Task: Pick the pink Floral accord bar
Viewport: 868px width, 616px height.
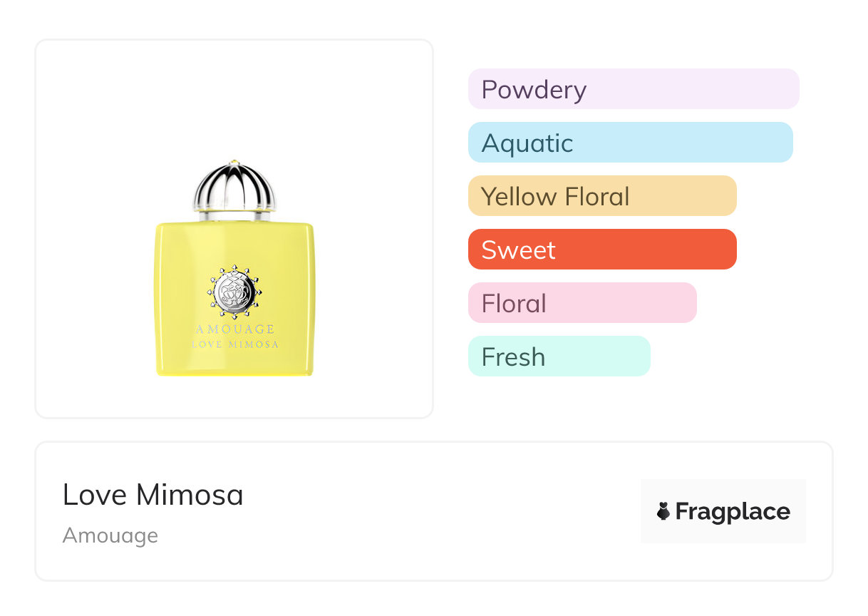Action: 582,303
